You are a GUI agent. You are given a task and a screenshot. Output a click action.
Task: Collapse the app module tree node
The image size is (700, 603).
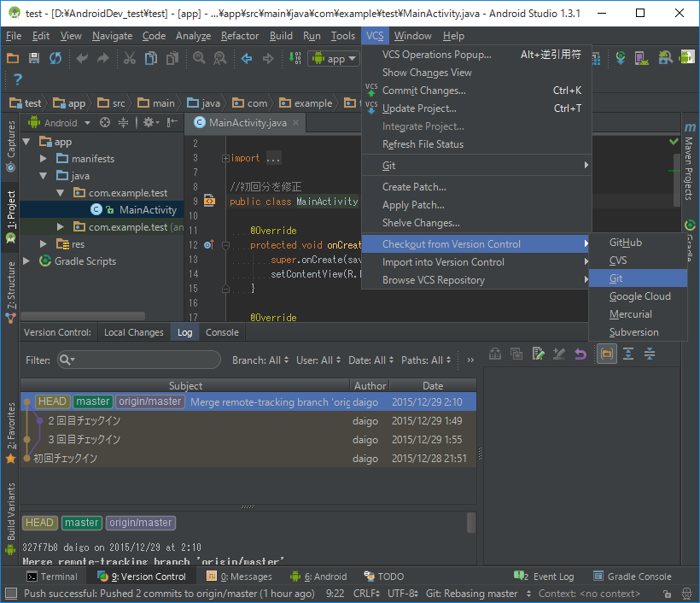tap(26, 142)
